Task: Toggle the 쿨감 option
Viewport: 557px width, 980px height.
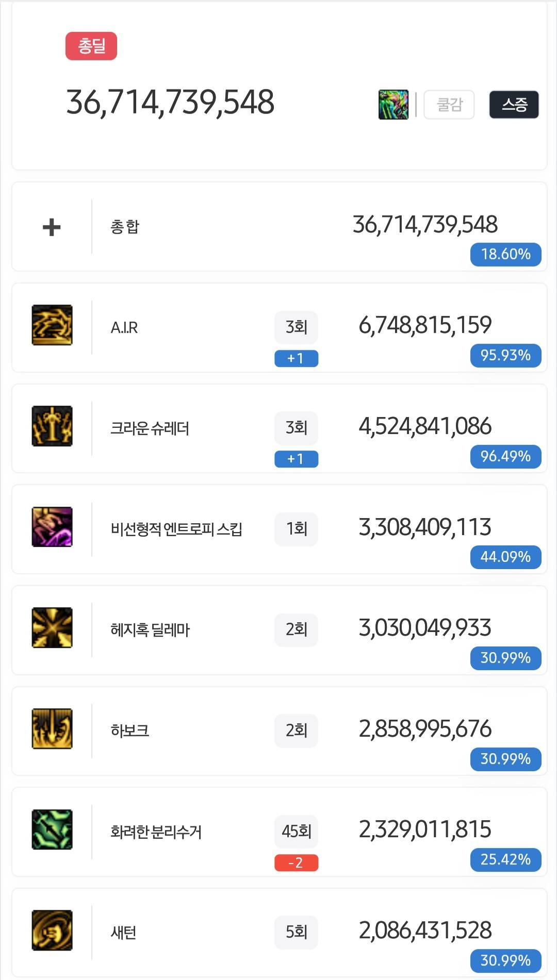Action: 449,105
